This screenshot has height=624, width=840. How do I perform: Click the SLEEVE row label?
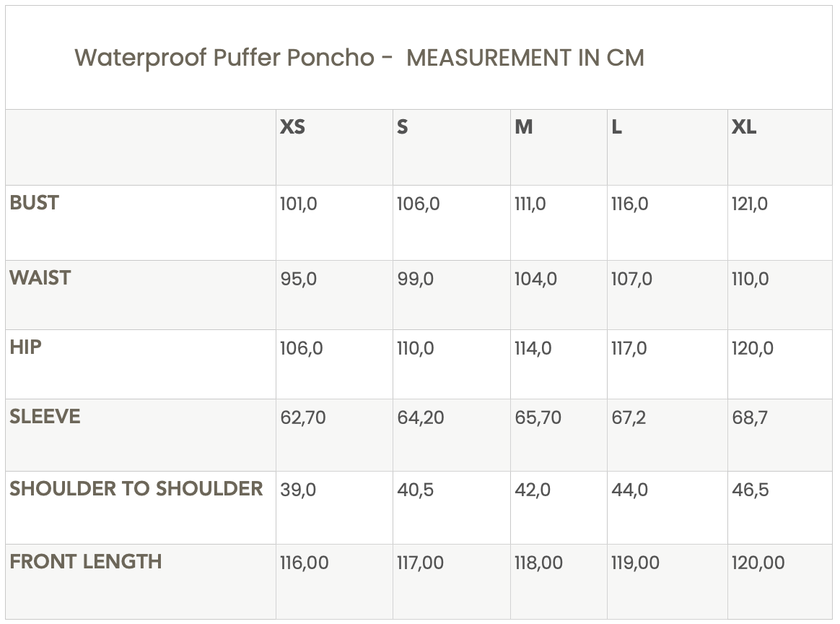tap(45, 417)
